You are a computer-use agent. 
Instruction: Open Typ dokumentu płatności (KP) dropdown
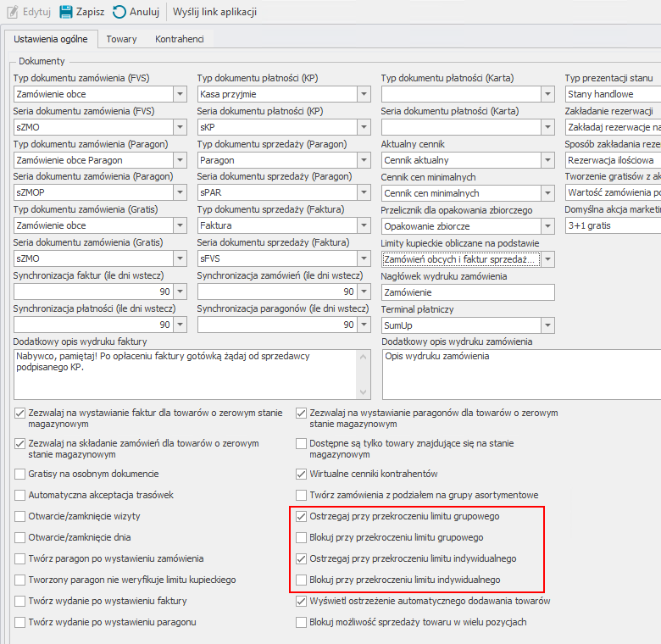363,94
